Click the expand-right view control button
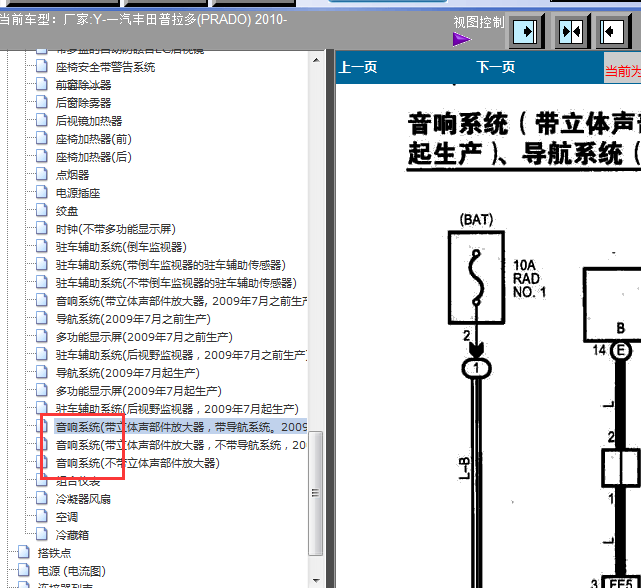Image resolution: width=641 pixels, height=588 pixels. [x=525, y=31]
